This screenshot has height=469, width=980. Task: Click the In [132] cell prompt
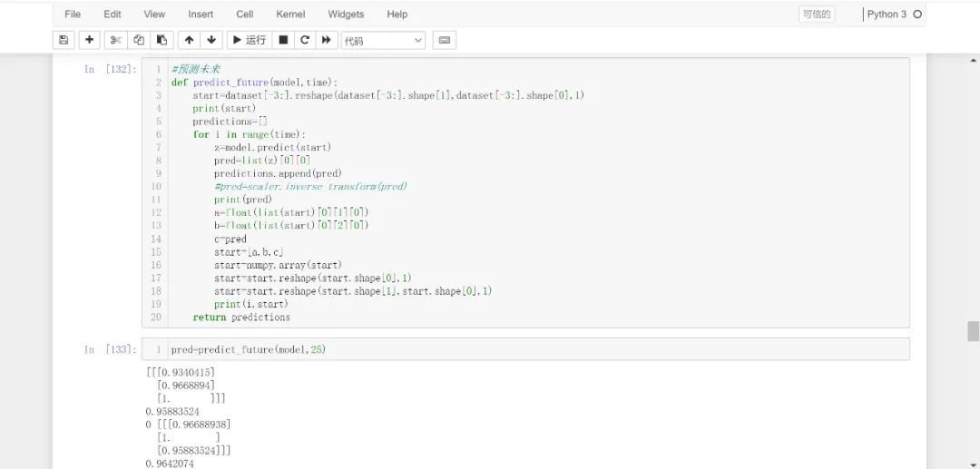point(110,69)
